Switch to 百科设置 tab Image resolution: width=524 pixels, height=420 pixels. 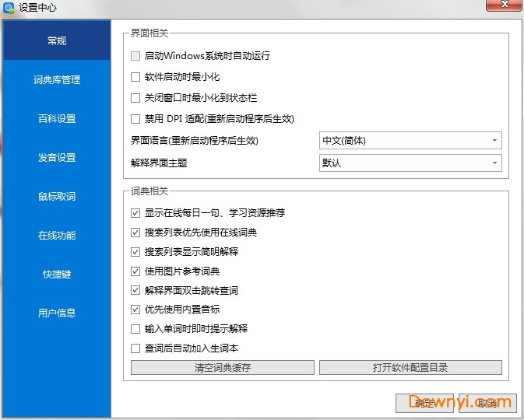pos(57,118)
